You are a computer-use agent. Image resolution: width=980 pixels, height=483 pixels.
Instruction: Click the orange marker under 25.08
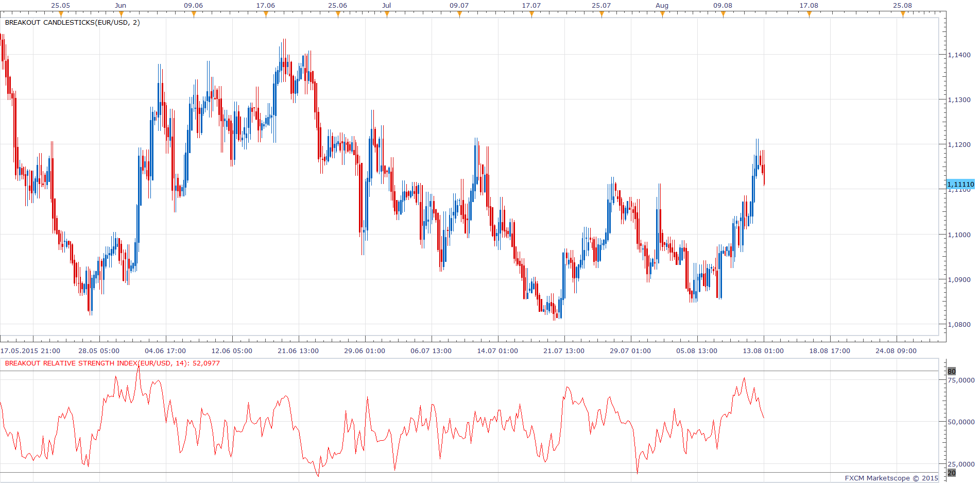click(903, 14)
